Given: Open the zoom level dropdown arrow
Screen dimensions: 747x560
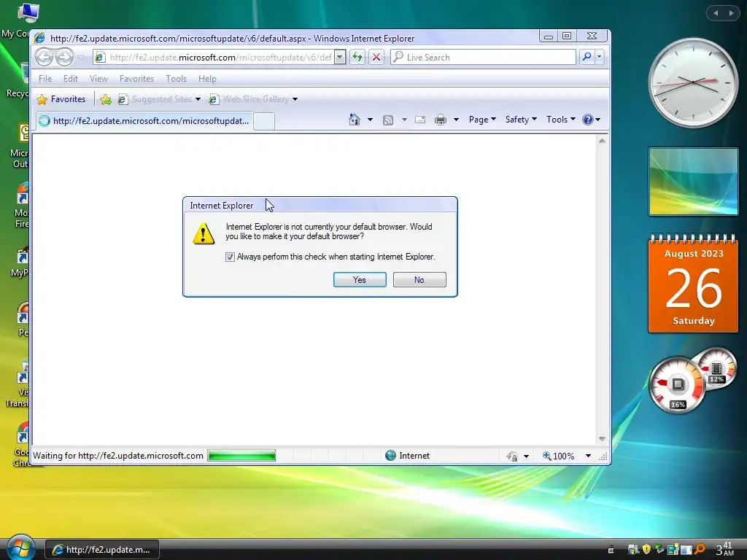Looking at the screenshot, I should click(x=589, y=456).
